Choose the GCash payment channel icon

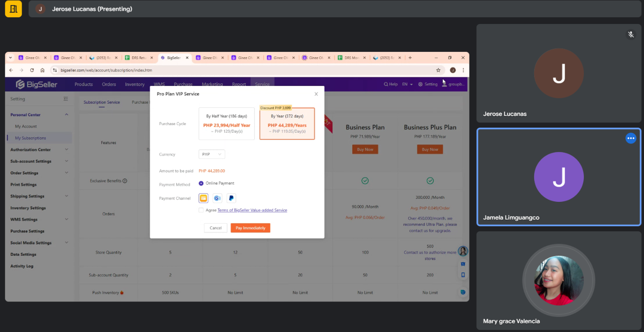click(217, 198)
